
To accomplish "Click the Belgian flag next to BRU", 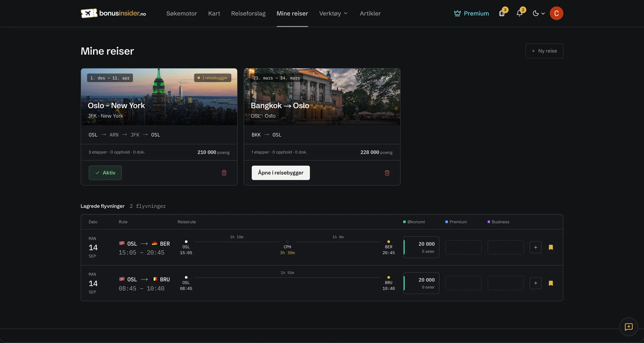I will [155, 279].
